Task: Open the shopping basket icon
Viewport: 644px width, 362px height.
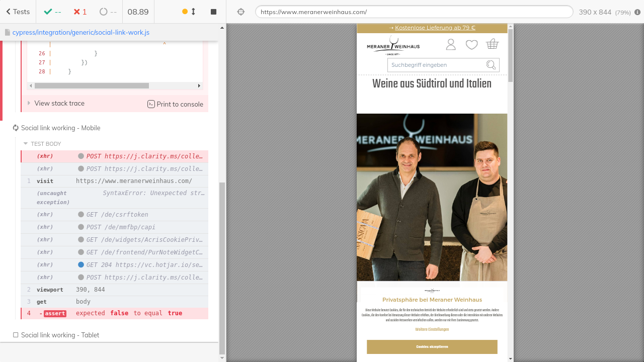Action: click(x=492, y=44)
